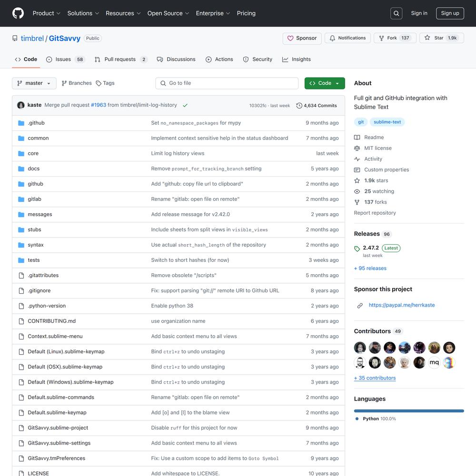Image resolution: width=476 pixels, height=476 pixels.
Task: Open the messages folder
Action: (x=40, y=215)
